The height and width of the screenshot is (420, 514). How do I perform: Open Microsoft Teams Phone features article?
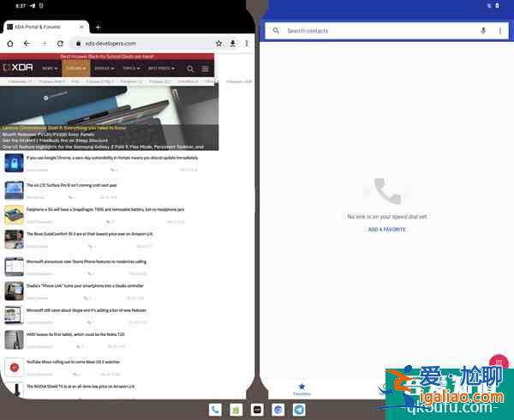(x=87, y=261)
